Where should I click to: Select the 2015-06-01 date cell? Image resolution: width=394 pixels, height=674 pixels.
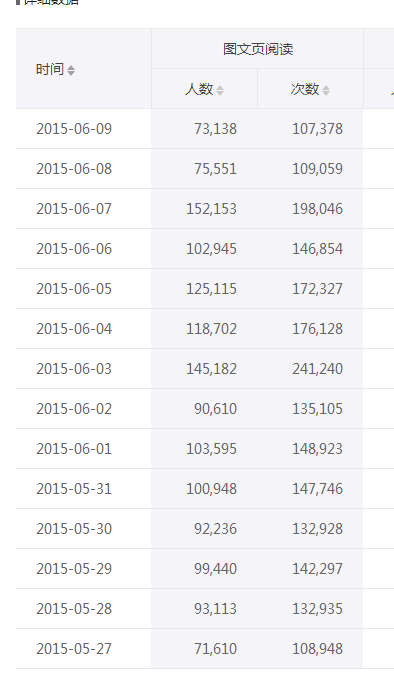(74, 449)
